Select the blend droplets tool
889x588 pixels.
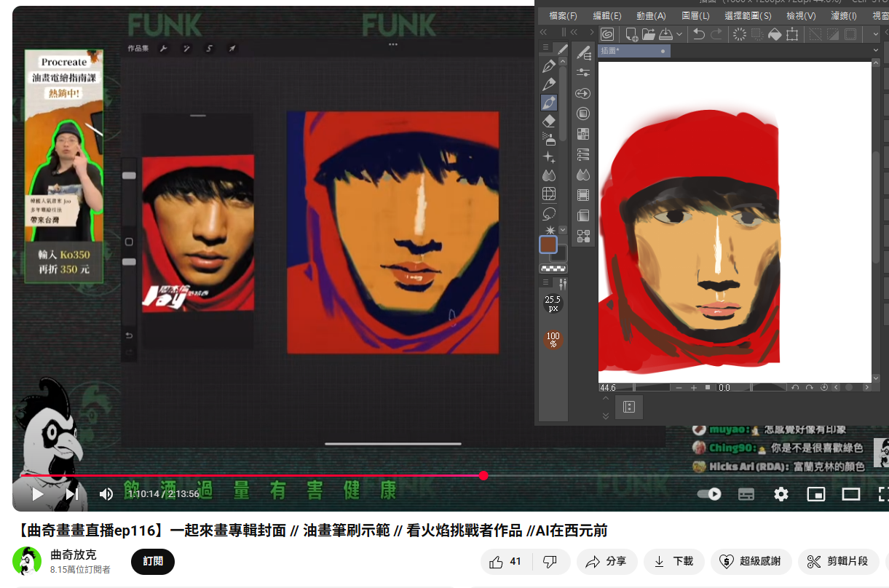549,175
